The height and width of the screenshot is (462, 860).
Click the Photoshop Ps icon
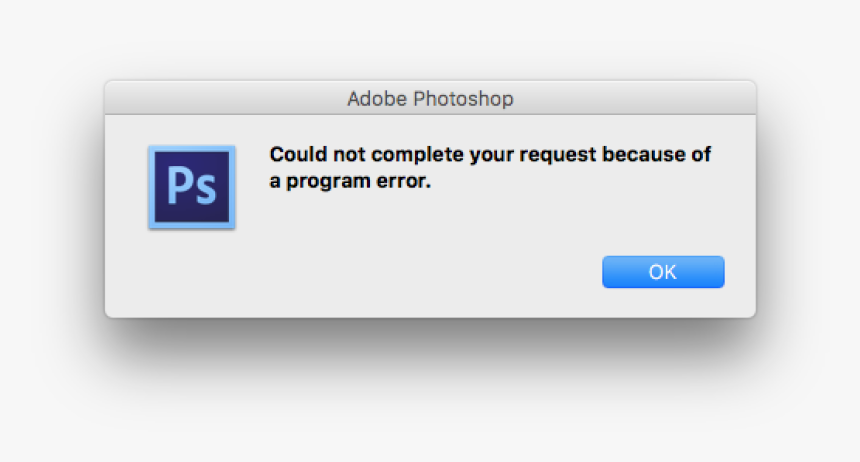(191, 187)
